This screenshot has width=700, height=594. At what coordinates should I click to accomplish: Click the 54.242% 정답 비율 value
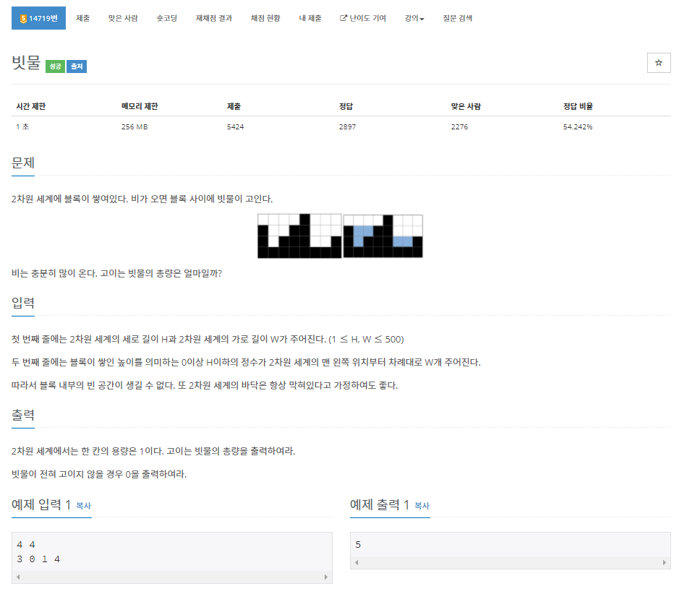[578, 127]
